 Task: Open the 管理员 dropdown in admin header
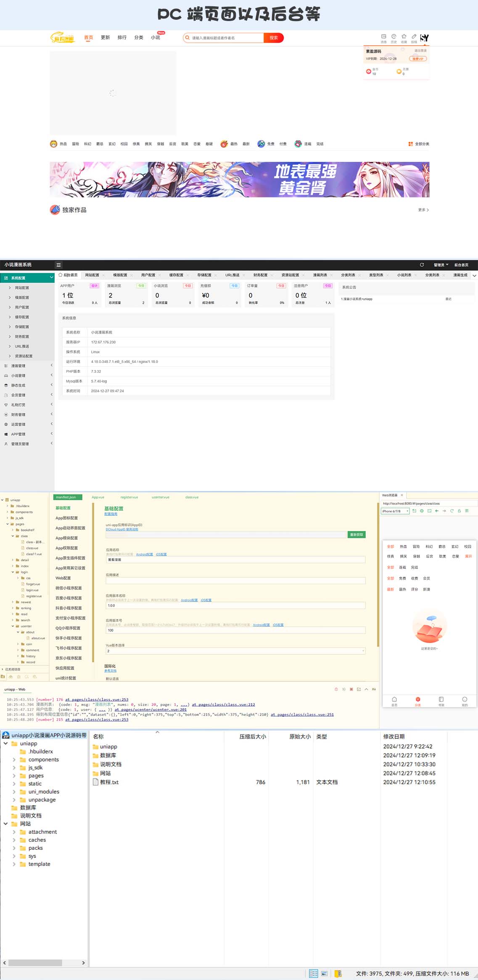click(x=441, y=265)
